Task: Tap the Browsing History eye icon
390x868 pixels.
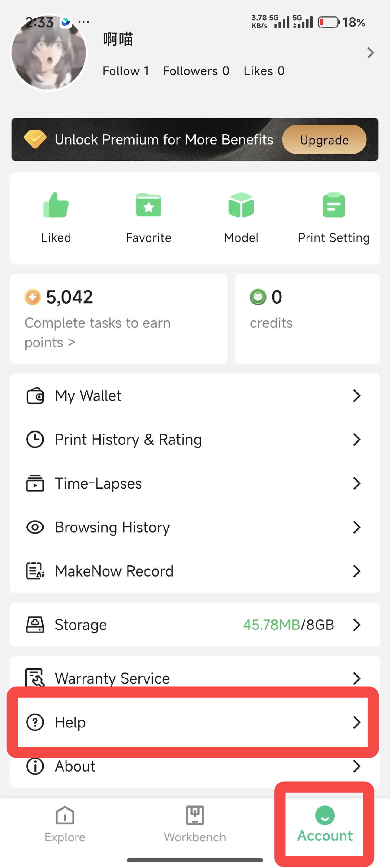Action: [35, 527]
